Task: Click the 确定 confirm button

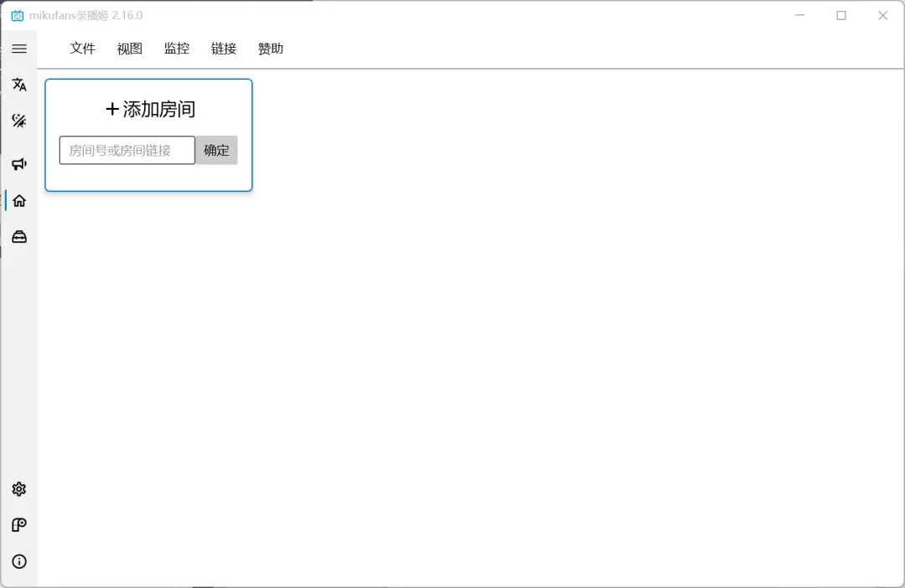Action: point(215,150)
